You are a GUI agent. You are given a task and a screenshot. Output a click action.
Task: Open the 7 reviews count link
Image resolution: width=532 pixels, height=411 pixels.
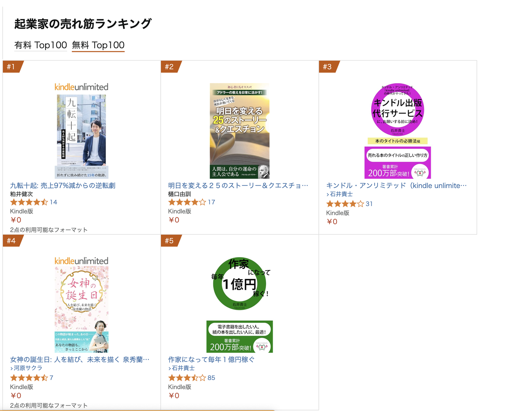pos(51,378)
